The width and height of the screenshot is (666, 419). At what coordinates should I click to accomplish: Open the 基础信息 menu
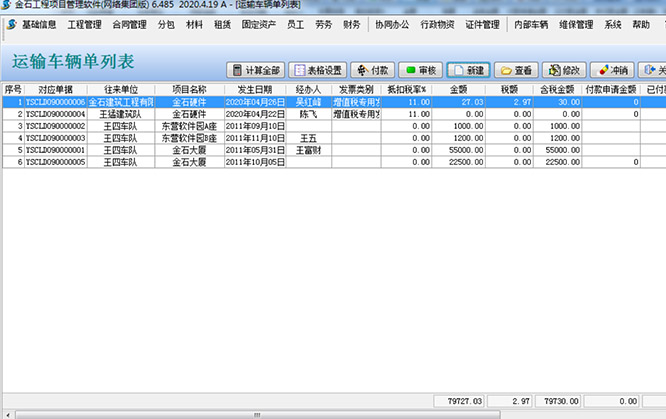pos(32,25)
